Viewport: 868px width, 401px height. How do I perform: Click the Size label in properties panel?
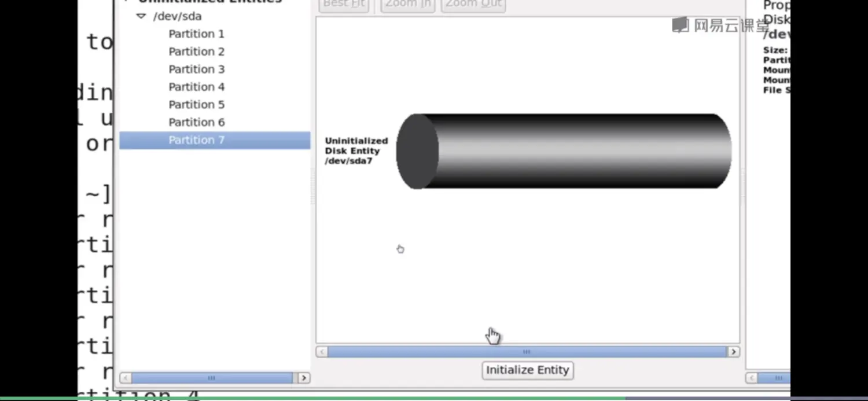tap(775, 50)
